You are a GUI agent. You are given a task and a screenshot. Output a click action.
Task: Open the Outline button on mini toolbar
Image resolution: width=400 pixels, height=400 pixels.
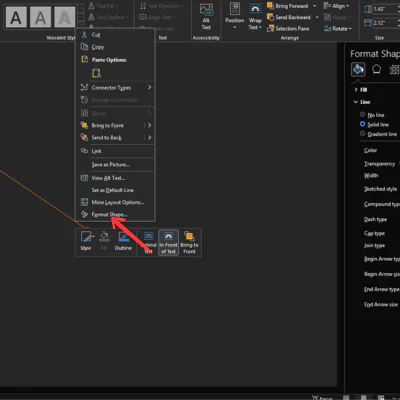tap(123, 241)
